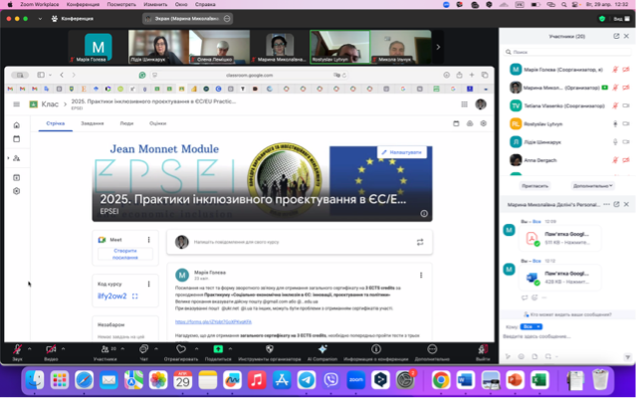Image resolution: width=638 pixels, height=400 pixels.
Task: Pop out the Участники participants panel
Action: click(x=616, y=36)
